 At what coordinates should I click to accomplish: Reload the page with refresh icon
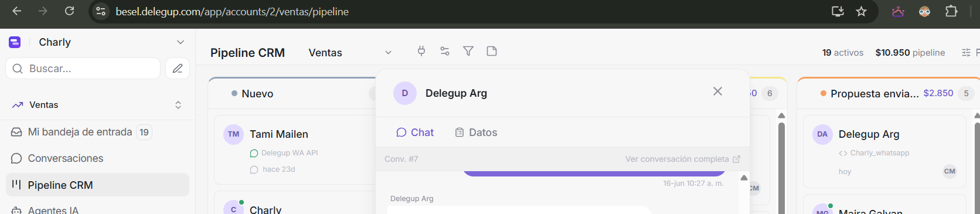click(69, 11)
